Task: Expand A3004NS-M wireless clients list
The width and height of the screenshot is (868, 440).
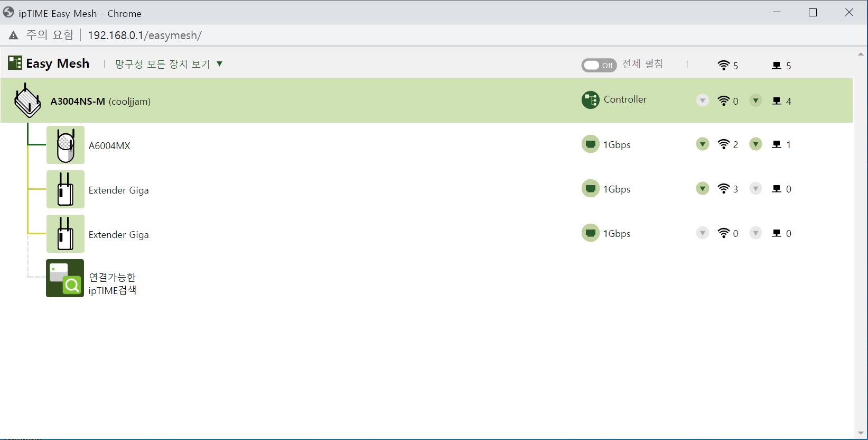Action: click(702, 100)
